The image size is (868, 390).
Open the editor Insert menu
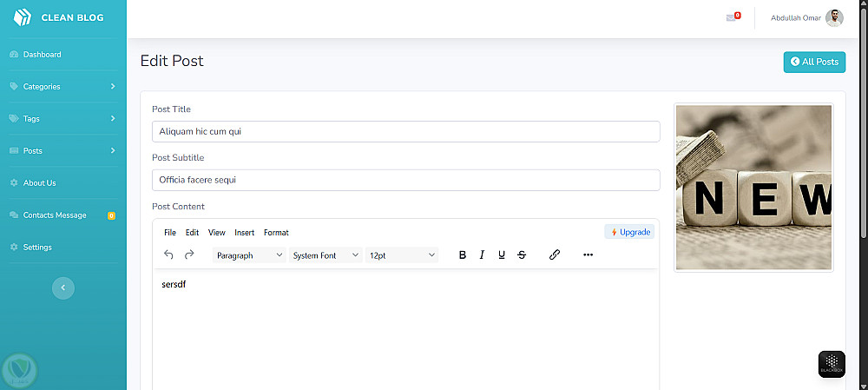click(x=245, y=233)
